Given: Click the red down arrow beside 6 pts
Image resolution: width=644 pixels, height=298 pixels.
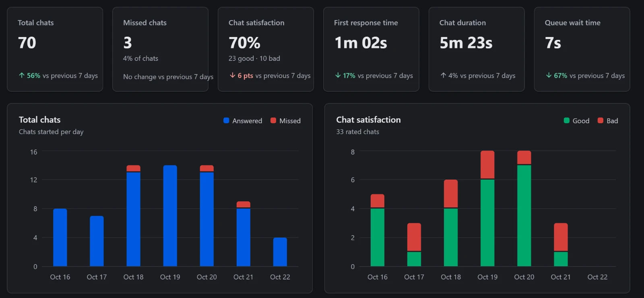Looking at the screenshot, I should click(x=232, y=75).
